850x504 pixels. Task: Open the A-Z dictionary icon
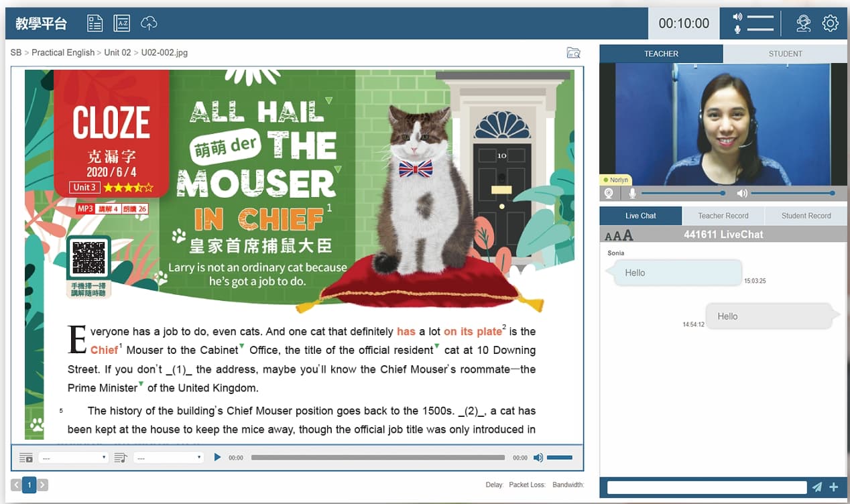pyautogui.click(x=122, y=23)
